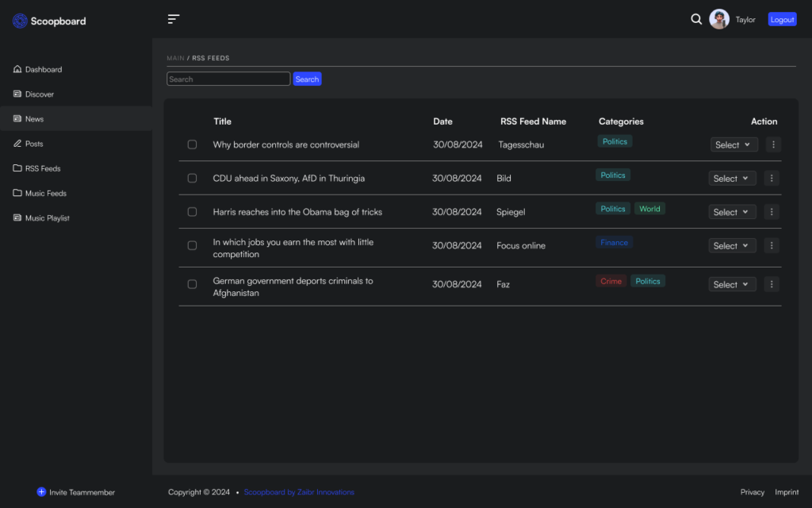Open three-dot menu for Bild article
The image size is (812, 508).
(772, 179)
